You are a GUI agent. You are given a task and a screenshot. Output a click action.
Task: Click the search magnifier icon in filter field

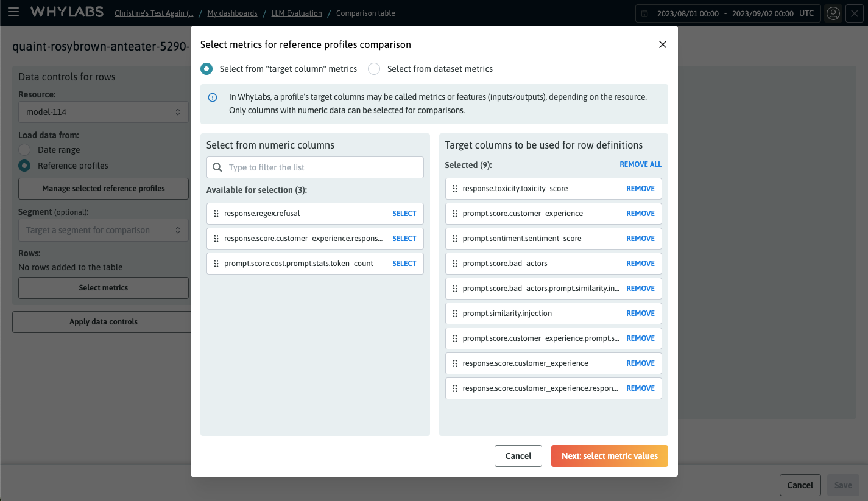(217, 167)
